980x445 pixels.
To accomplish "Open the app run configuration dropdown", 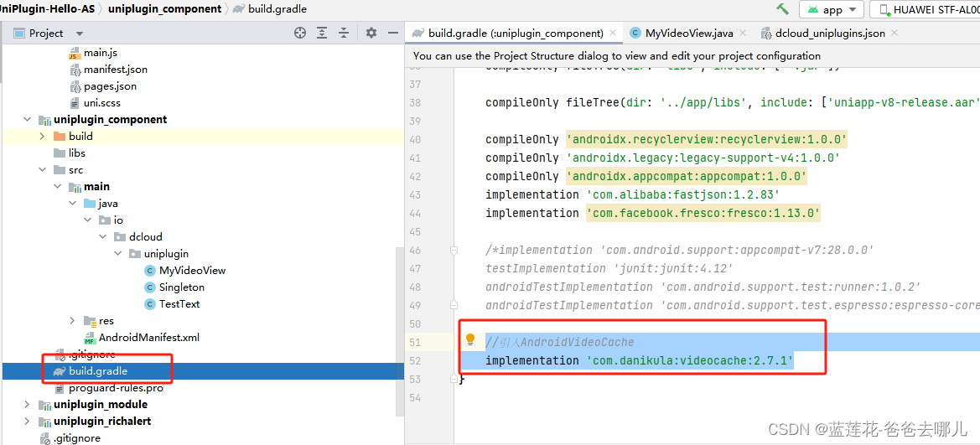I will (x=832, y=9).
